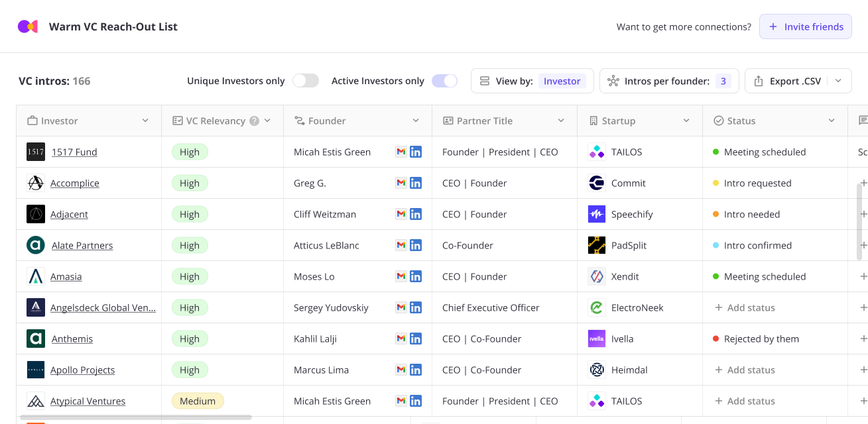Open LinkedIn icon for Marcus Lima
The image size is (868, 424).
point(416,370)
